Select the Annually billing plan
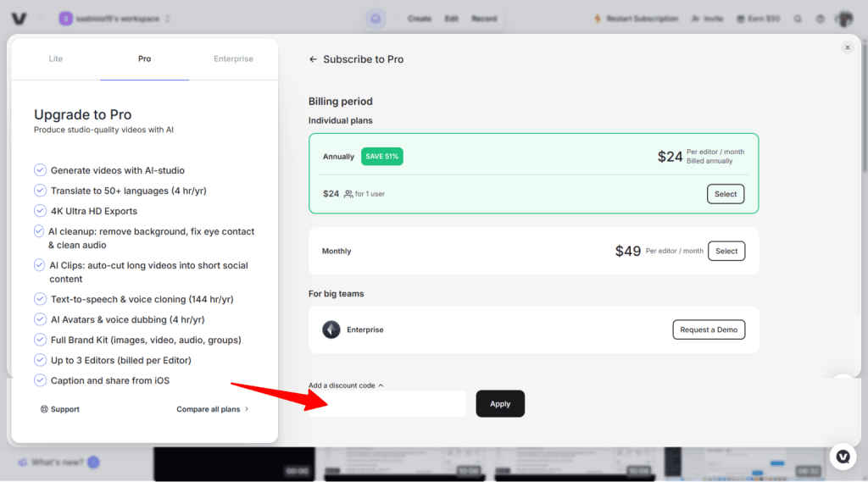Viewport: 868px width, 482px height. click(726, 194)
